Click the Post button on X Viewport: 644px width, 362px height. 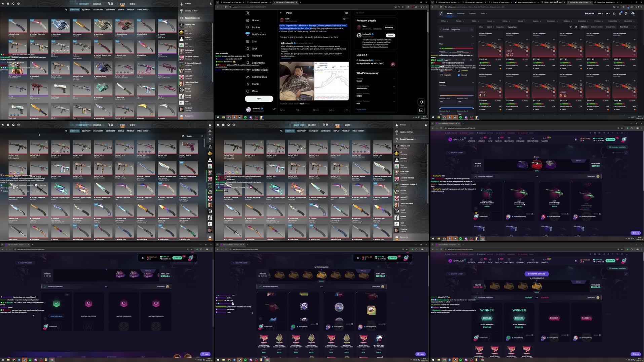coord(259,99)
